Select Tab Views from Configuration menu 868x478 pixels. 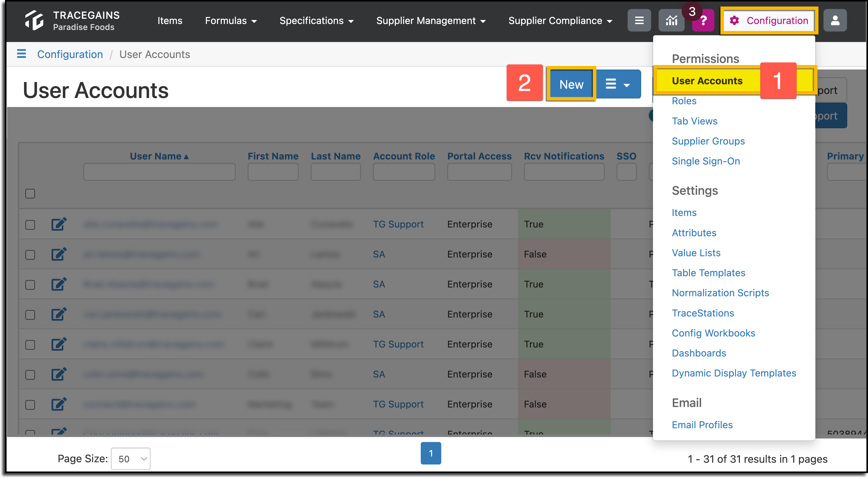[x=694, y=121]
